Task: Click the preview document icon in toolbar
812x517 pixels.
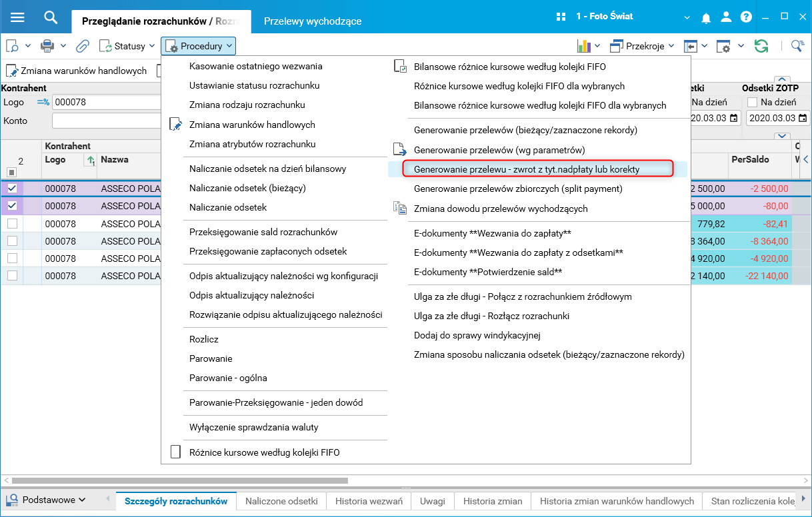Action: 13,46
